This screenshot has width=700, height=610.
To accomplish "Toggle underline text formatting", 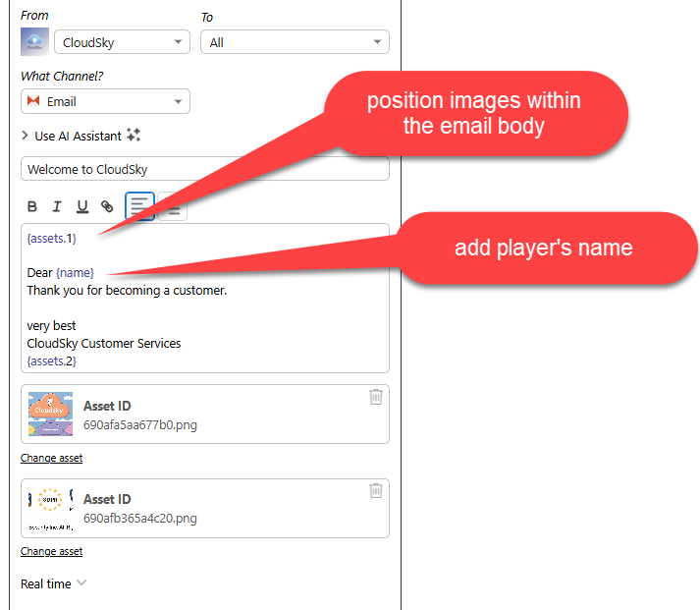I will tap(82, 206).
